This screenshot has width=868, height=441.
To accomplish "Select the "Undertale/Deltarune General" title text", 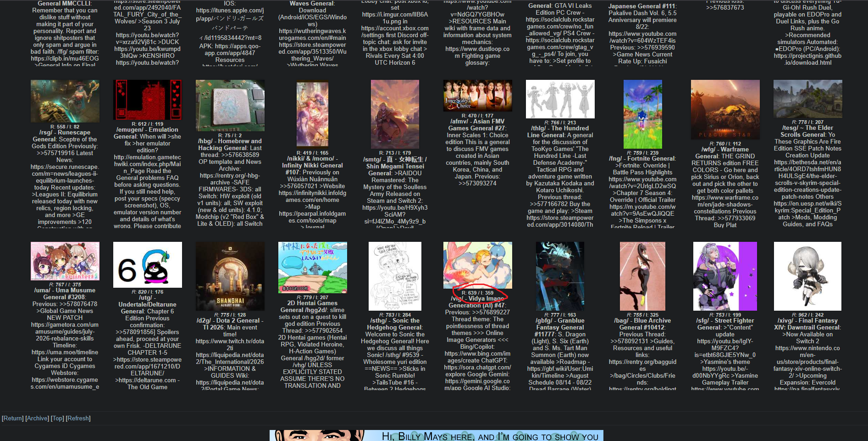I will pos(147,308).
